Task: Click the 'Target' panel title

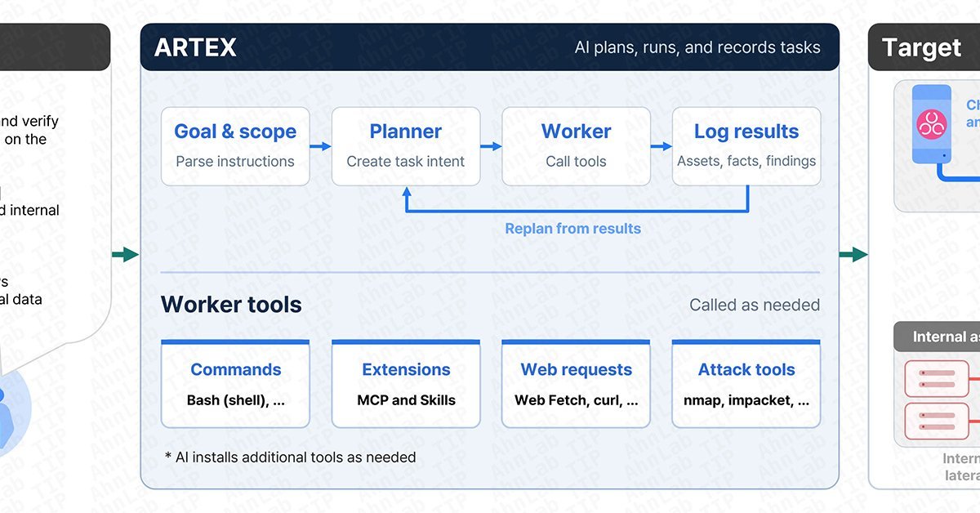Action: pyautogui.click(x=921, y=47)
